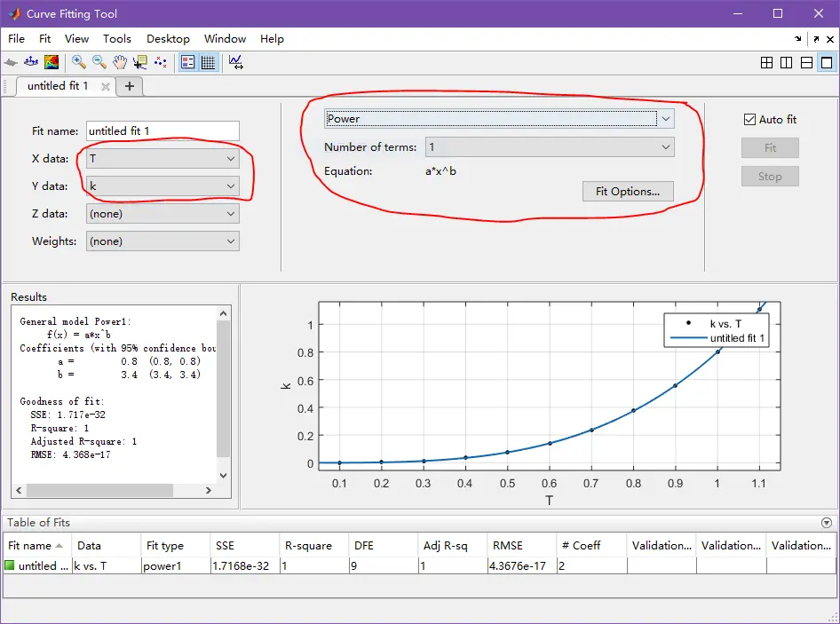Viewport: 840px width, 624px height.
Task: Open the Number of terms dropdown
Action: [550, 146]
